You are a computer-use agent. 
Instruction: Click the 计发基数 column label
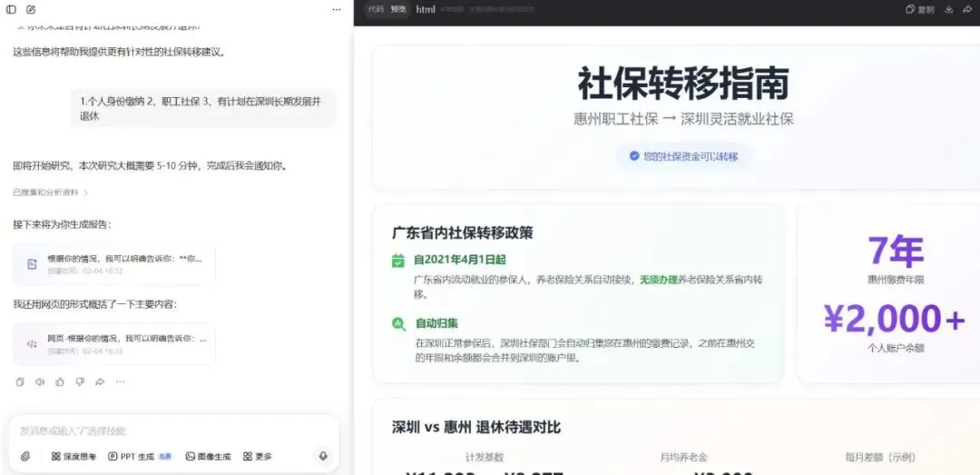pyautogui.click(x=485, y=458)
